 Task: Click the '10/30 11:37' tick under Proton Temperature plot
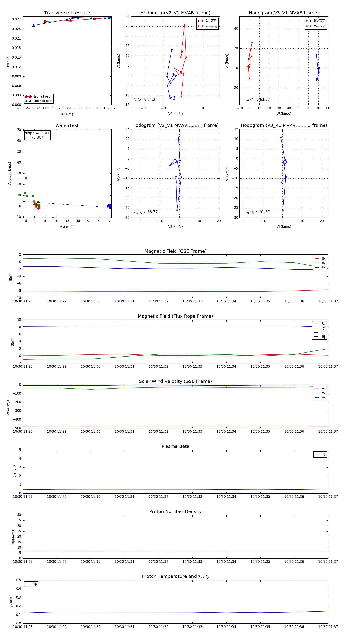tap(328, 627)
